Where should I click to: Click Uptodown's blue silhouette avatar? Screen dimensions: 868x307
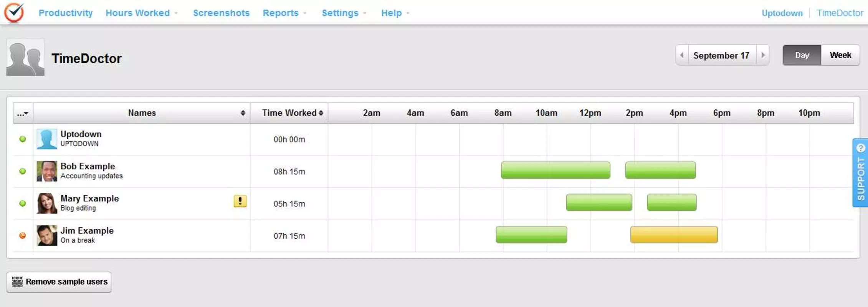47,139
